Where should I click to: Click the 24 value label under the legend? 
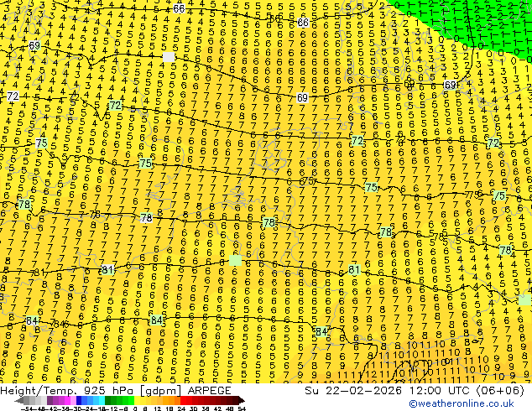click(181, 408)
